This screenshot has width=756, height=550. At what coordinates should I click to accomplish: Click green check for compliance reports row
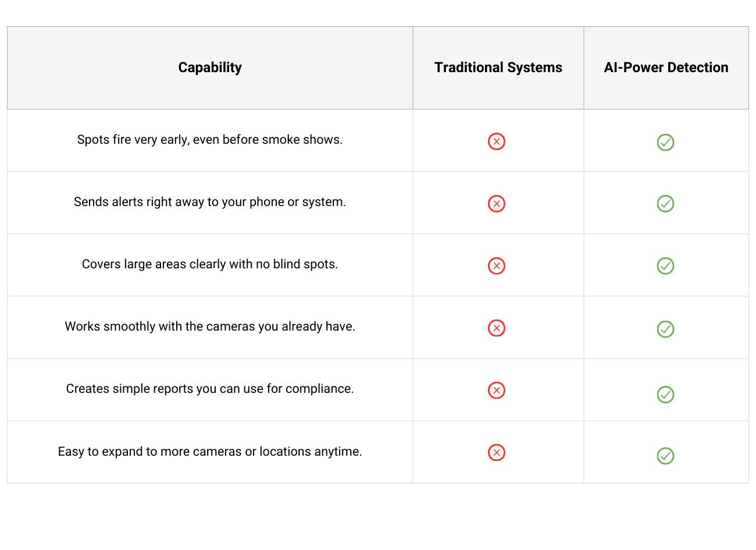pos(665,395)
